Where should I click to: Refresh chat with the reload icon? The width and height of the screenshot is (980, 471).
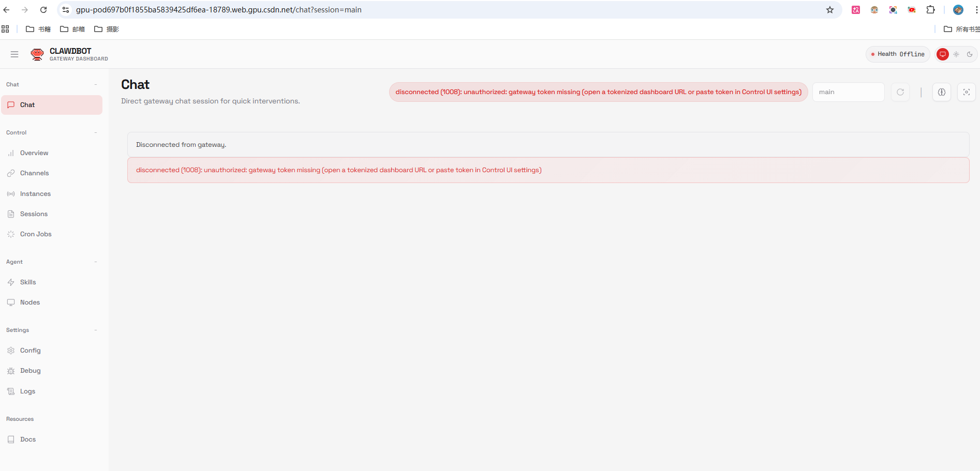pos(900,92)
